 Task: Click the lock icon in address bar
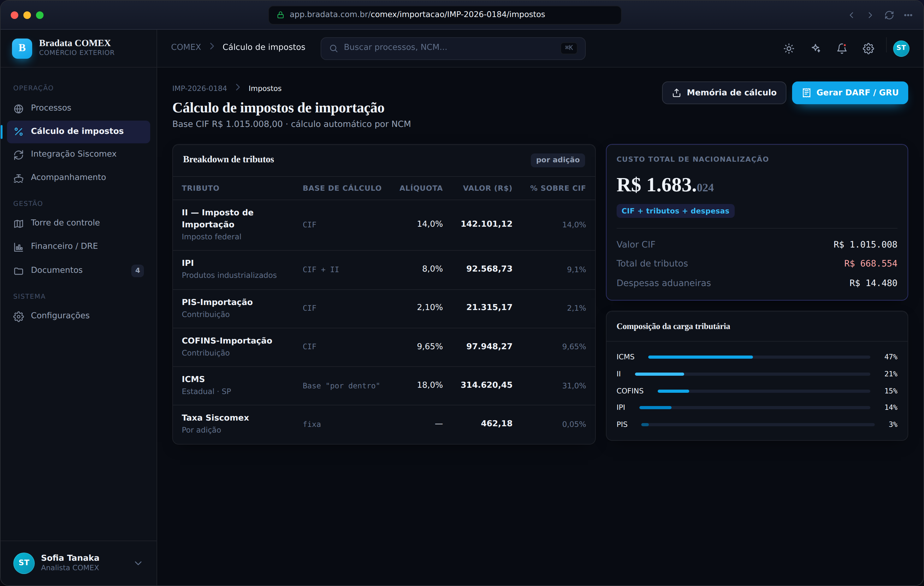click(x=281, y=15)
